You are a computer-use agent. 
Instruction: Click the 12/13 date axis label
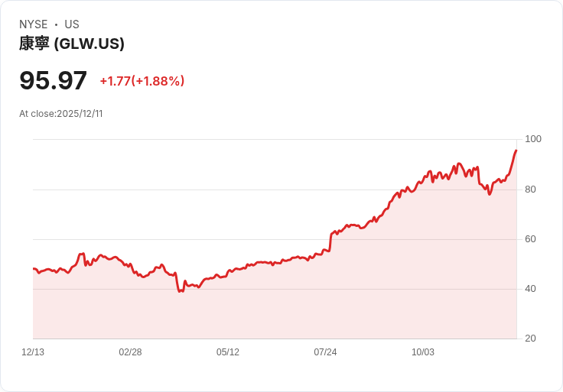pos(33,352)
